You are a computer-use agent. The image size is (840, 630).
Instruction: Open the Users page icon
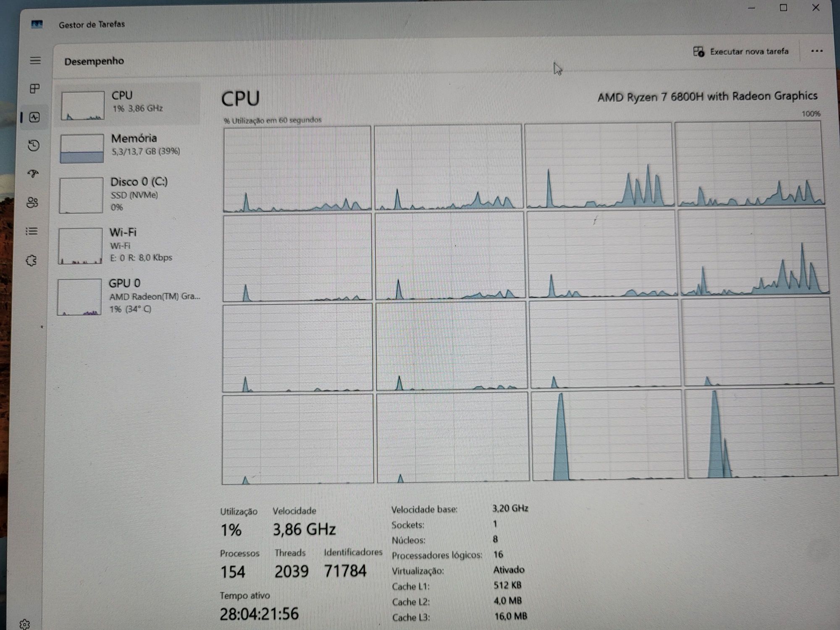pyautogui.click(x=33, y=202)
